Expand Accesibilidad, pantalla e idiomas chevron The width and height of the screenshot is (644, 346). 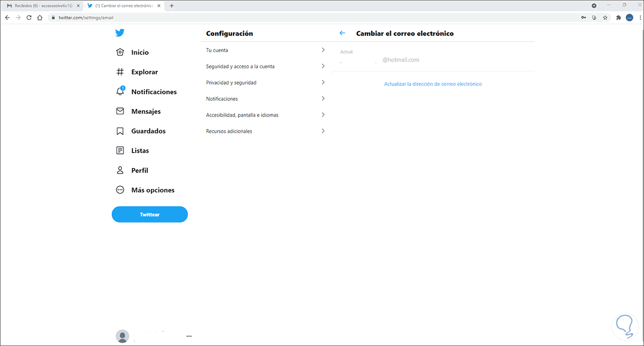(323, 114)
